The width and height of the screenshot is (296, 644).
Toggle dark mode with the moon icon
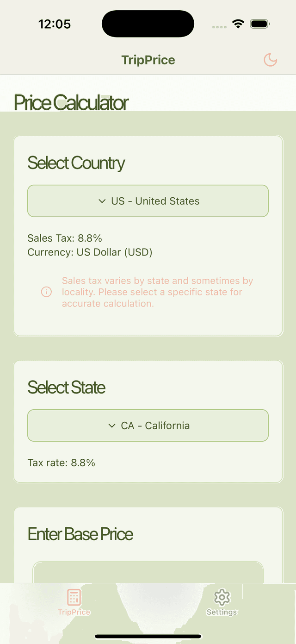pos(270,60)
